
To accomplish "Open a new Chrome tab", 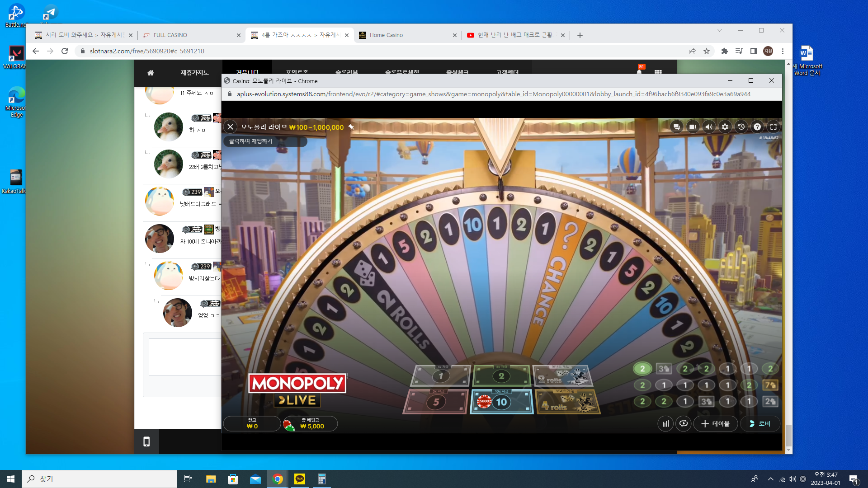I will (580, 35).
